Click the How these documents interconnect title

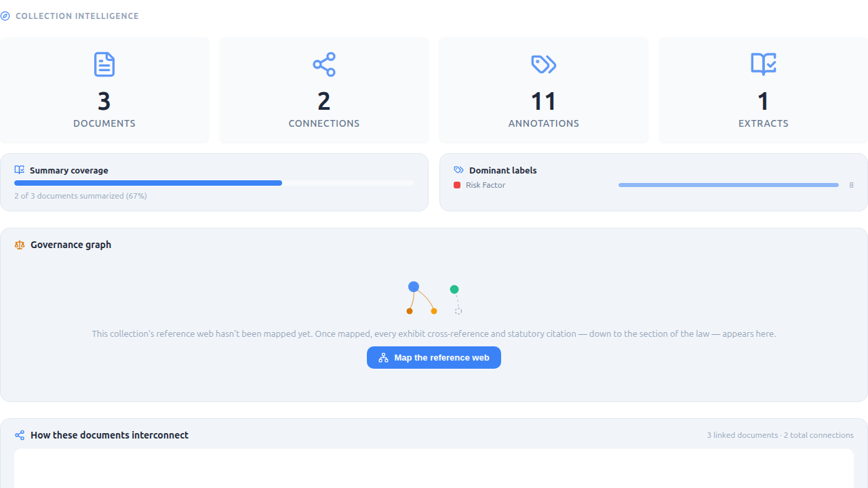point(109,435)
